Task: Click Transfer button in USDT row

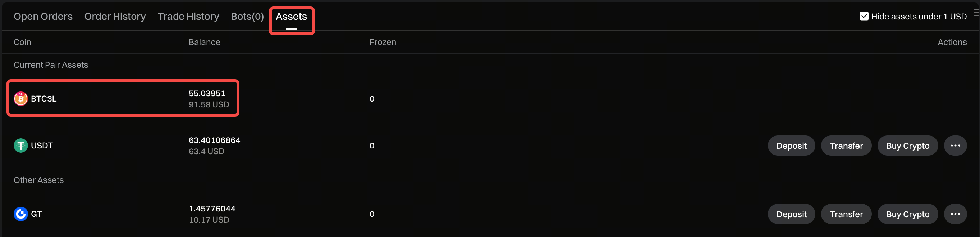Action: [846, 146]
